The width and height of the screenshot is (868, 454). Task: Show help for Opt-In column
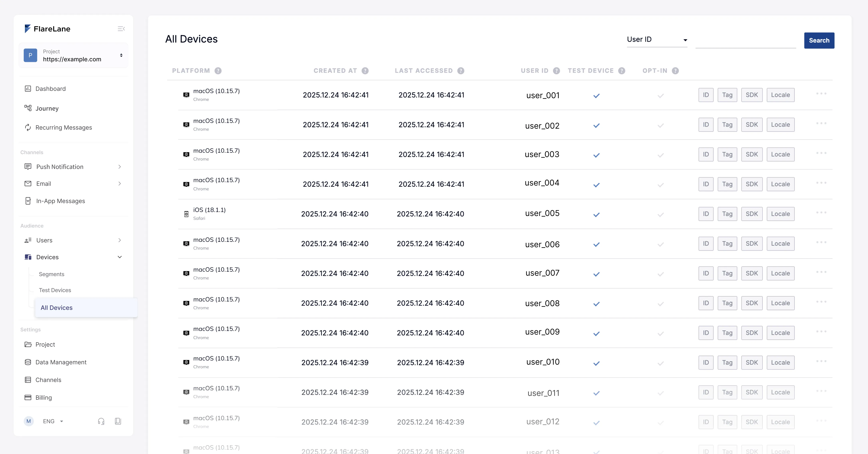tap(675, 71)
